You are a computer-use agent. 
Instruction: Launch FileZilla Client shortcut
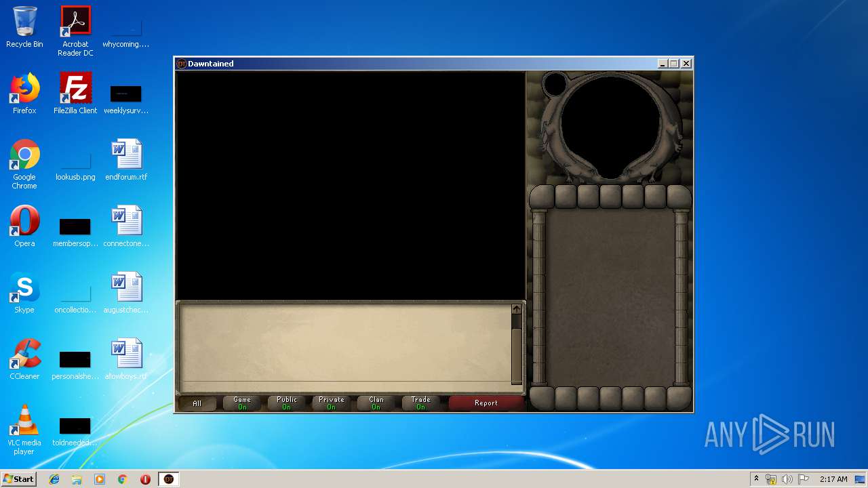tap(75, 93)
